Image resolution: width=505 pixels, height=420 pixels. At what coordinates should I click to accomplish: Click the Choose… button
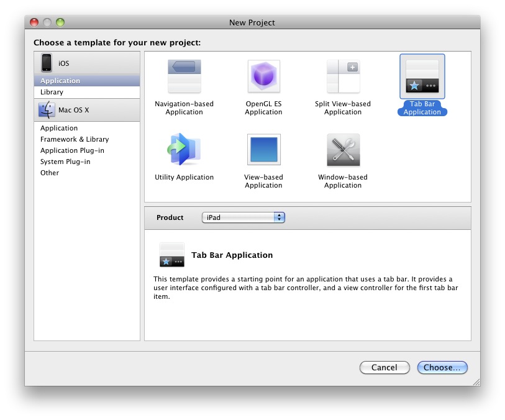click(x=442, y=368)
